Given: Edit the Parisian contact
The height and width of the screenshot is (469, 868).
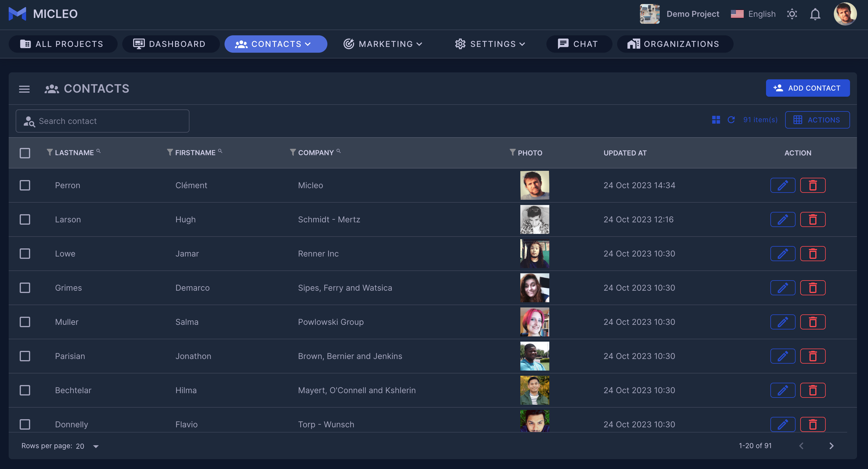Looking at the screenshot, I should click(x=783, y=356).
